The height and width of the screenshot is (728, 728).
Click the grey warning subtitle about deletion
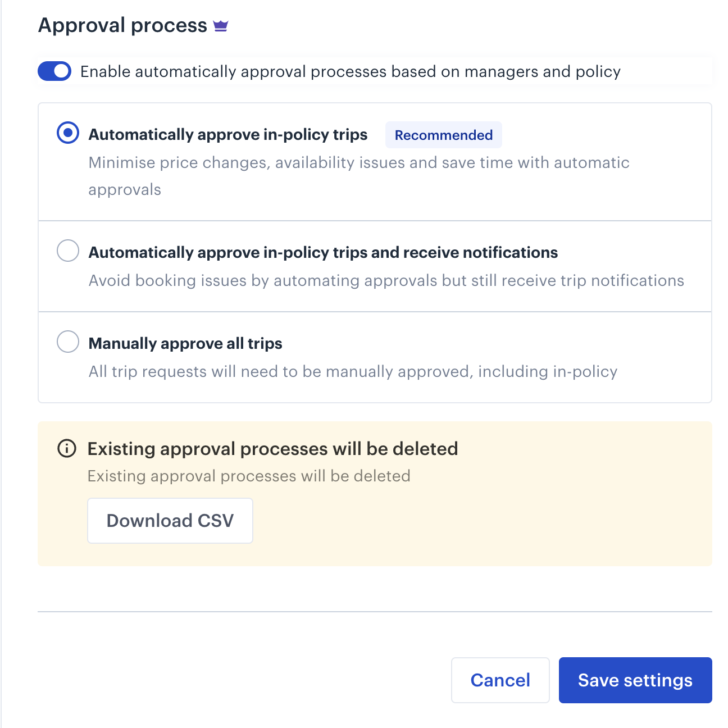pos(249,476)
